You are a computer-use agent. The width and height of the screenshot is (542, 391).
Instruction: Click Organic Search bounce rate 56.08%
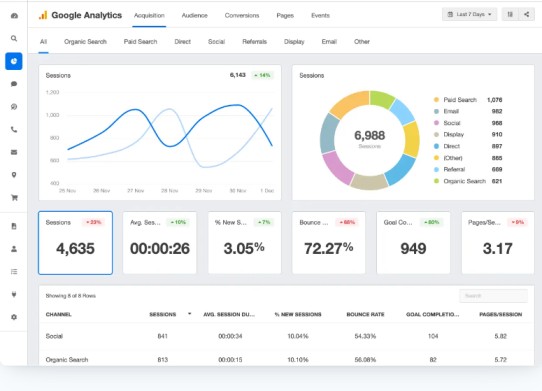[365, 360]
